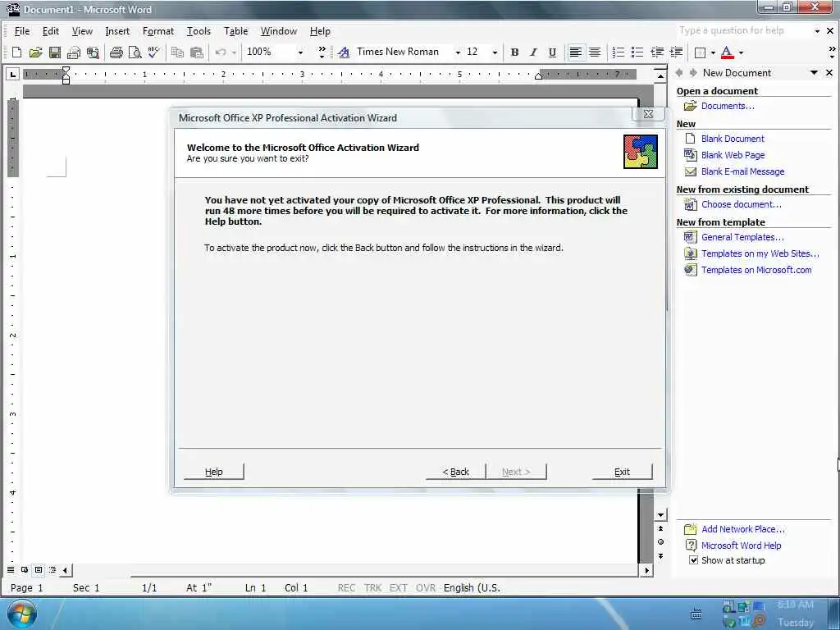Viewport: 840px width, 630px height.
Task: Open the New Document task pane menu arrow
Action: pos(815,72)
